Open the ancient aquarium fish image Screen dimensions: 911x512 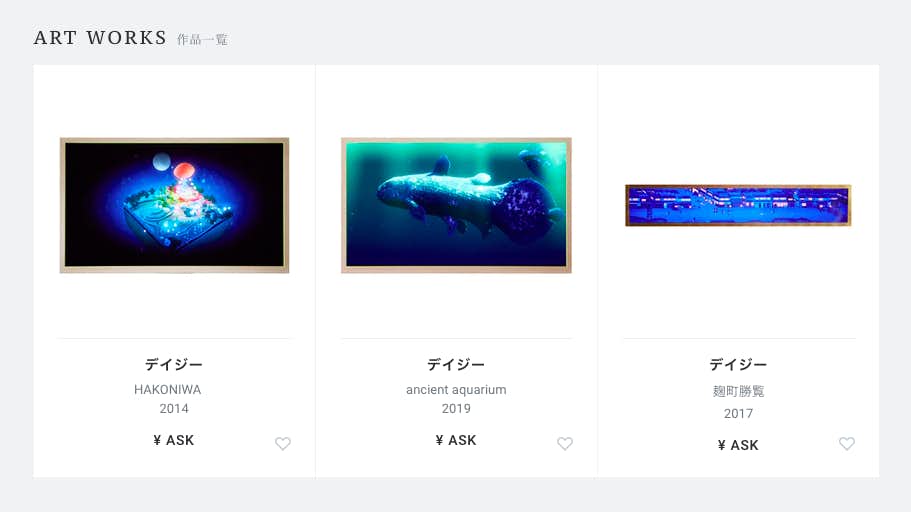(456, 205)
